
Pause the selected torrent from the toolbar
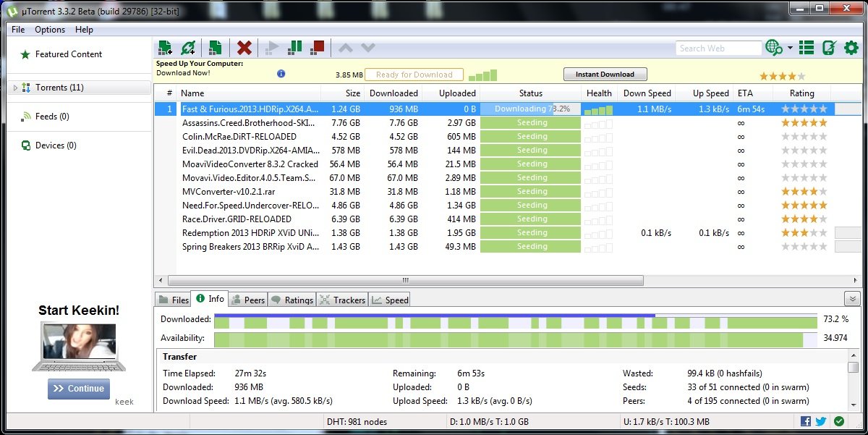click(294, 48)
